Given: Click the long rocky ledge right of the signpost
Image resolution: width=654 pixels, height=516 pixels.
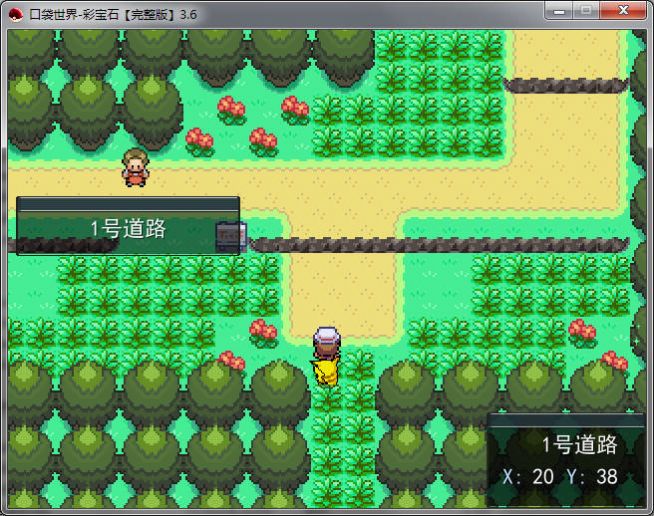Looking at the screenshot, I should coord(440,244).
